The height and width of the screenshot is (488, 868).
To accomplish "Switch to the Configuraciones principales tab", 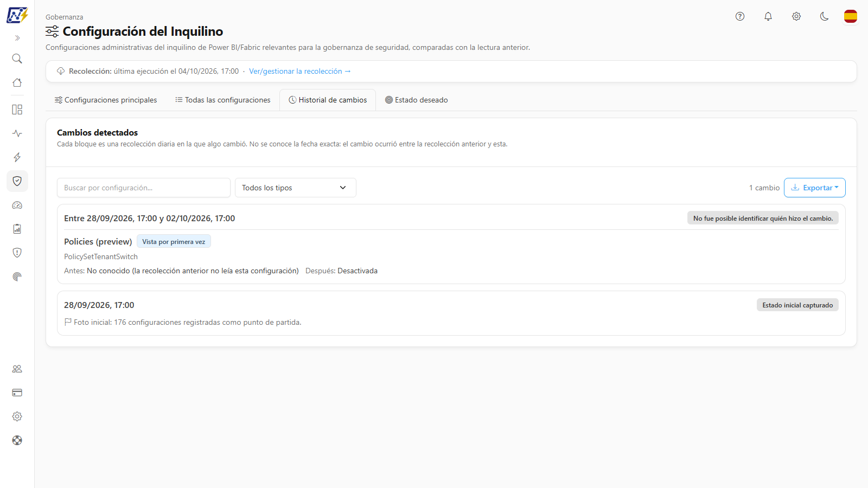I will [106, 100].
